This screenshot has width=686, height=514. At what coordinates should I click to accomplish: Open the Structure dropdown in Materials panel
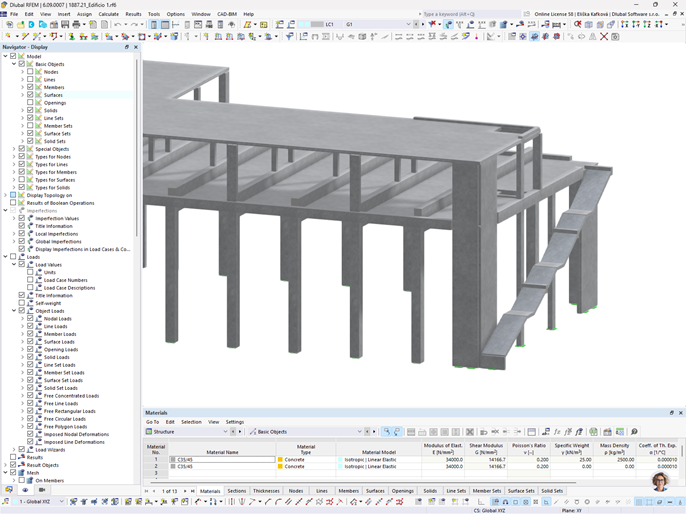(223, 432)
